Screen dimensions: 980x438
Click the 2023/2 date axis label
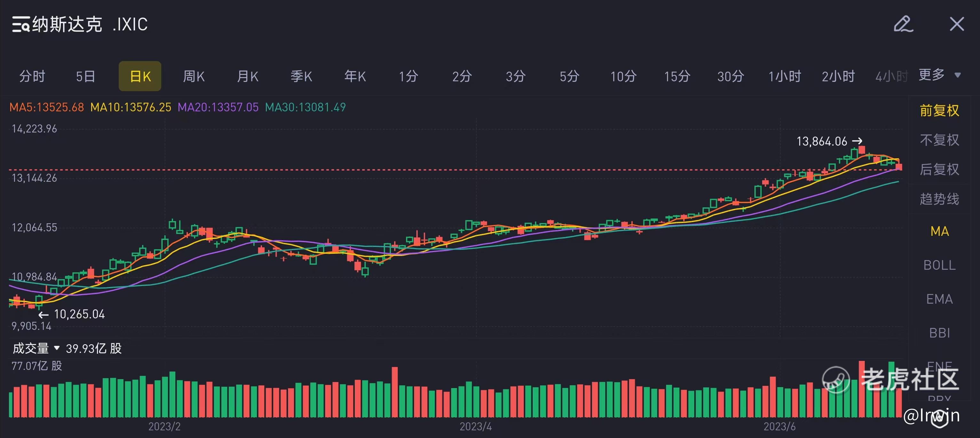(x=164, y=426)
